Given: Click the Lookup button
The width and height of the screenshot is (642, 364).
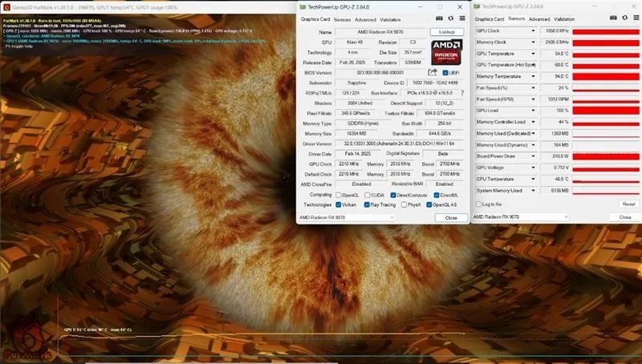Looking at the screenshot, I should point(447,32).
